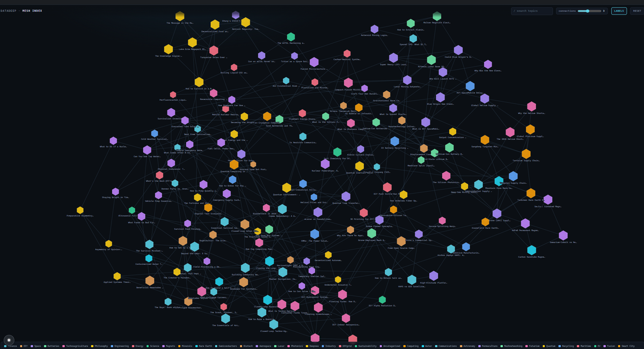Open 'Output Concentration' yellow node
Viewport: 644px width, 349px height.
452,132
